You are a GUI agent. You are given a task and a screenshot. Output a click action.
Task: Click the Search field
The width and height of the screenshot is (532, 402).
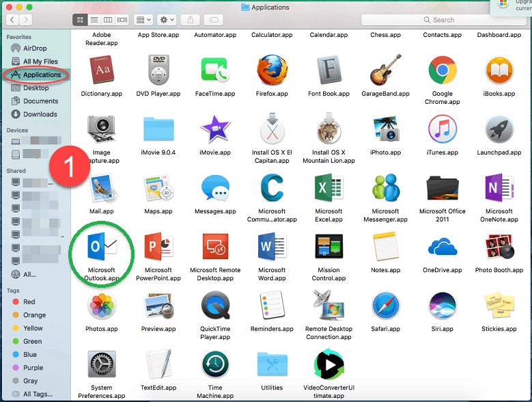(x=444, y=20)
